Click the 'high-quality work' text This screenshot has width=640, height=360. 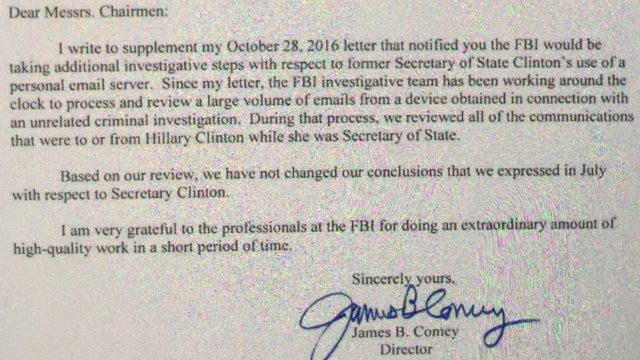[x=71, y=248]
